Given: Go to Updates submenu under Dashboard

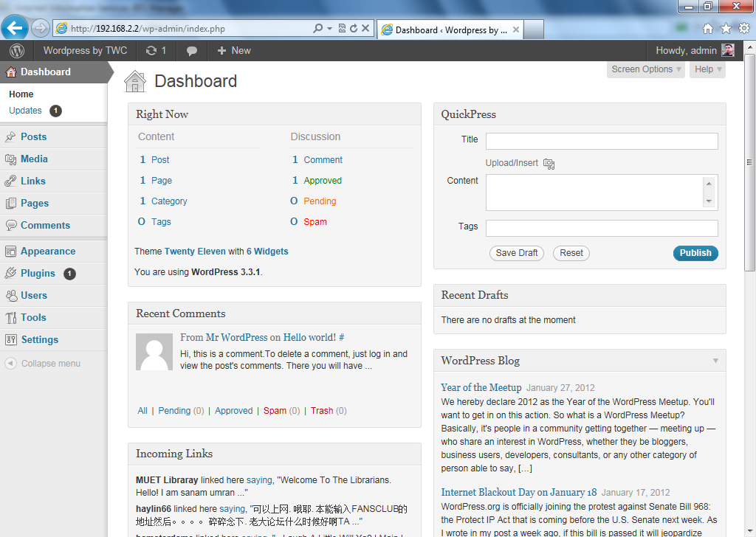Looking at the screenshot, I should click(25, 111).
